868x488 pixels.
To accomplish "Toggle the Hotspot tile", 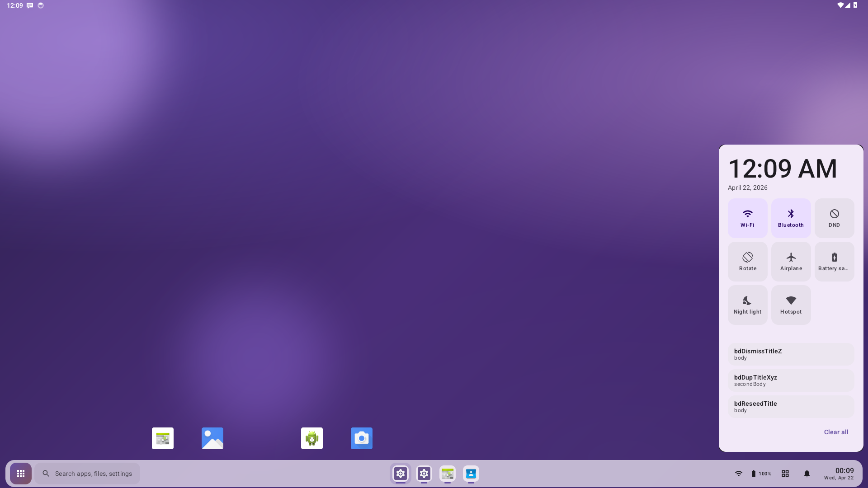I will pos(791,305).
